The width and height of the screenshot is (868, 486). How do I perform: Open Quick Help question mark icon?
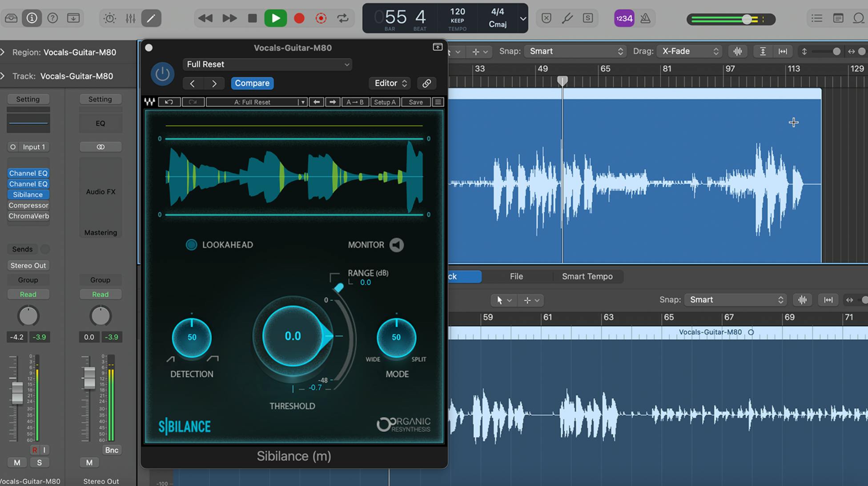[52, 18]
